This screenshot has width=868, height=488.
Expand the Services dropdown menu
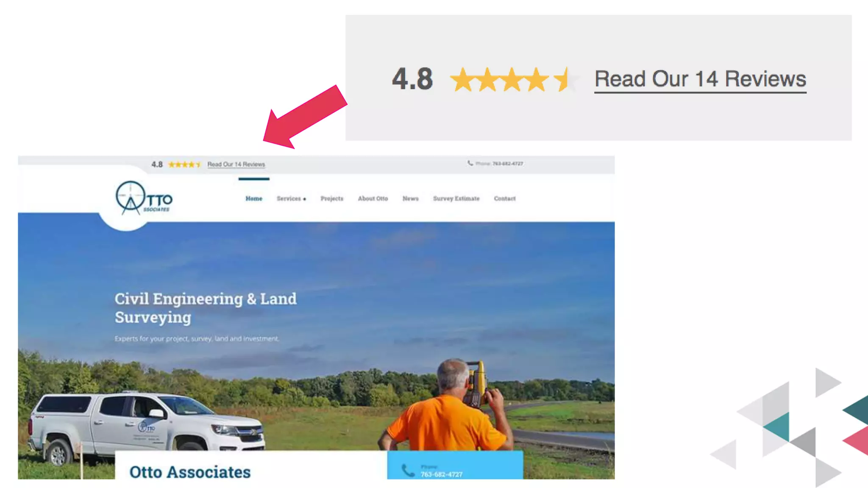click(x=291, y=199)
